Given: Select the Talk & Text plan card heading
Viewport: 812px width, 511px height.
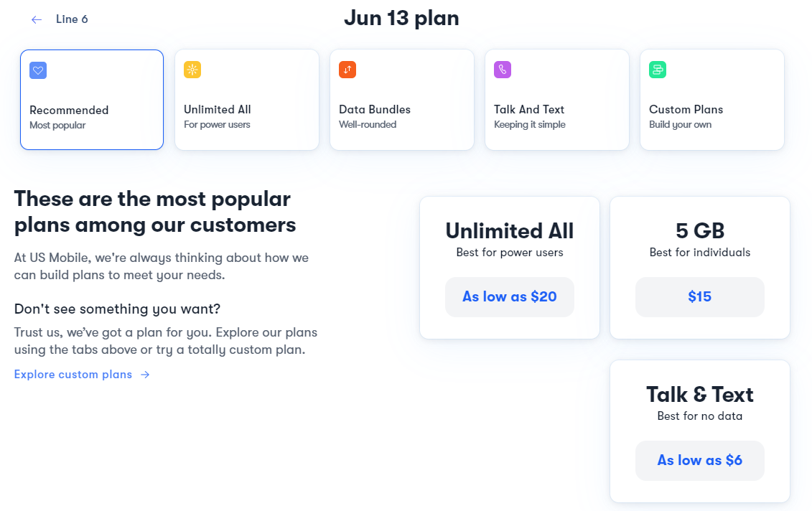Looking at the screenshot, I should coord(699,395).
